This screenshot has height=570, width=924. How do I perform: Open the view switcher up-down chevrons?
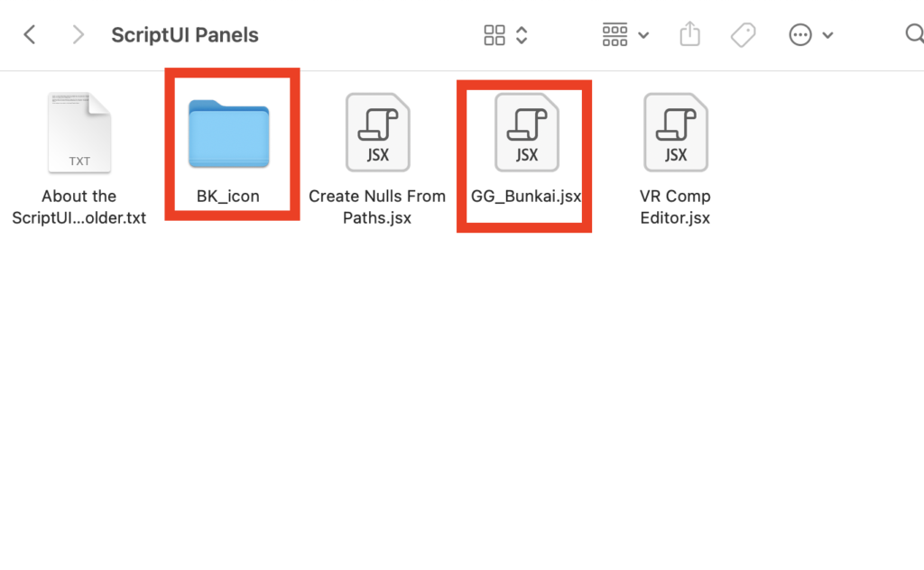522,35
